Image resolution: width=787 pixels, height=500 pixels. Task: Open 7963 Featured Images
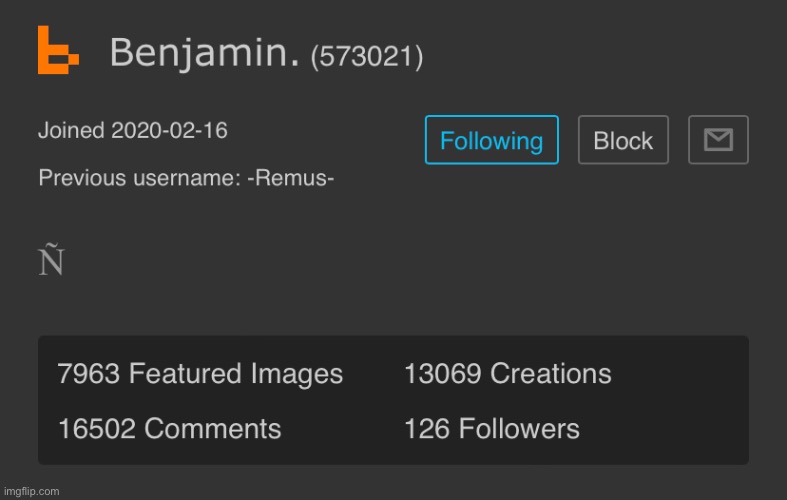[200, 373]
